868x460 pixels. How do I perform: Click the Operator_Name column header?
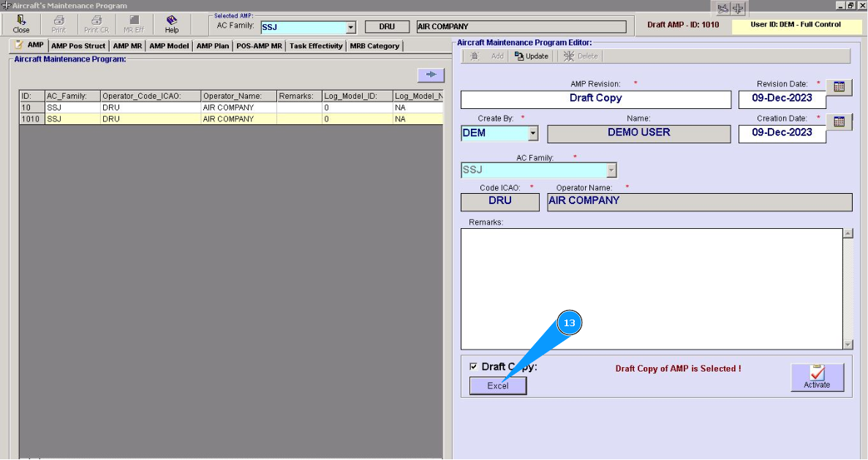pyautogui.click(x=238, y=96)
